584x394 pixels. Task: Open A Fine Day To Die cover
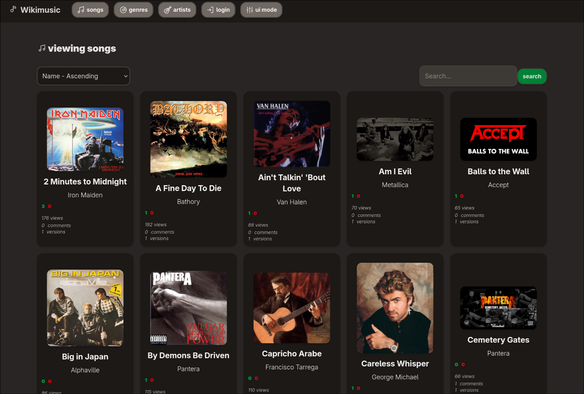[188, 139]
